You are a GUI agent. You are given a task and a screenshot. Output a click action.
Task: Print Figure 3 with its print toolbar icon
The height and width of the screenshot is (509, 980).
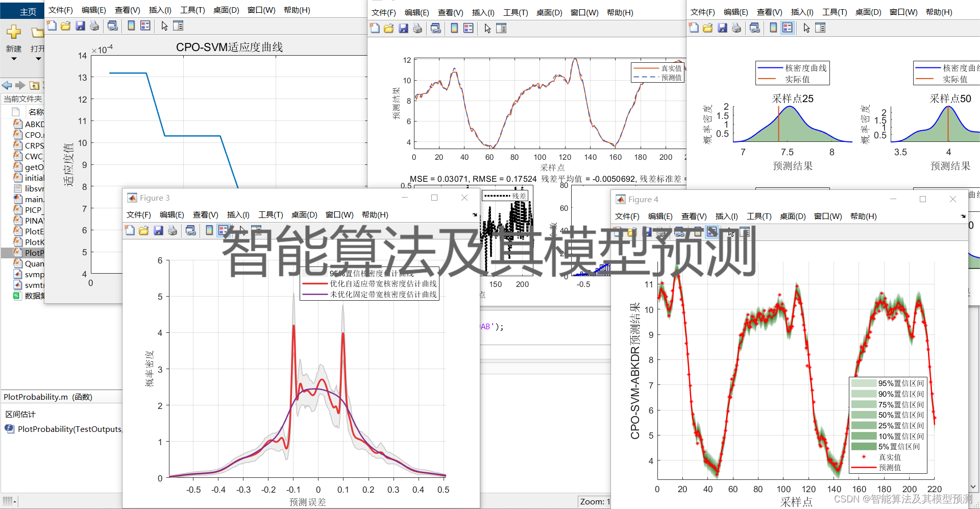point(173,230)
